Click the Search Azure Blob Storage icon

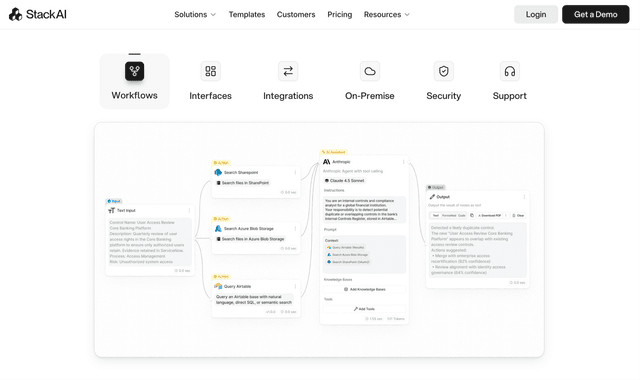click(x=218, y=229)
